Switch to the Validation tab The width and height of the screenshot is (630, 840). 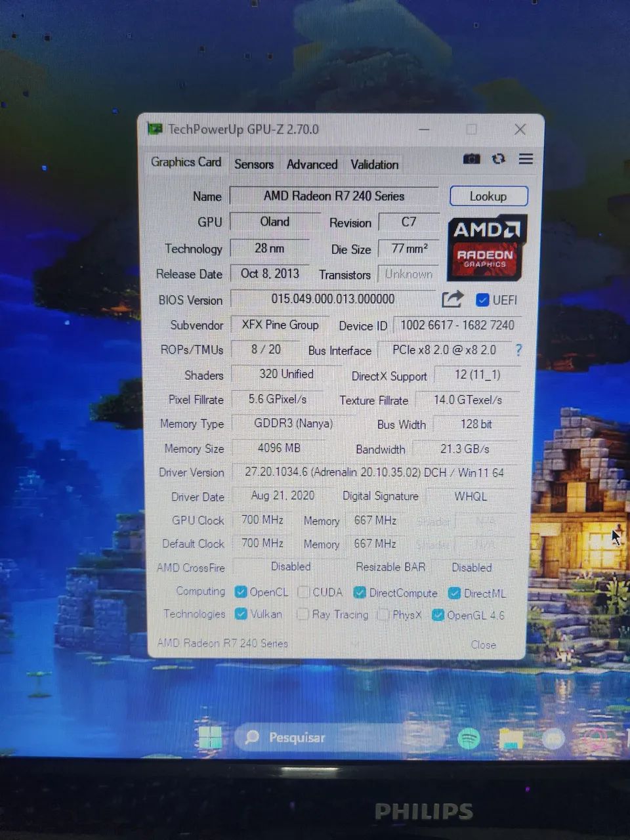click(374, 164)
